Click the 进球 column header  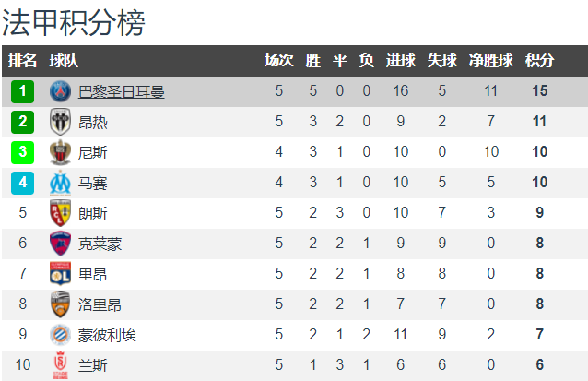point(401,61)
